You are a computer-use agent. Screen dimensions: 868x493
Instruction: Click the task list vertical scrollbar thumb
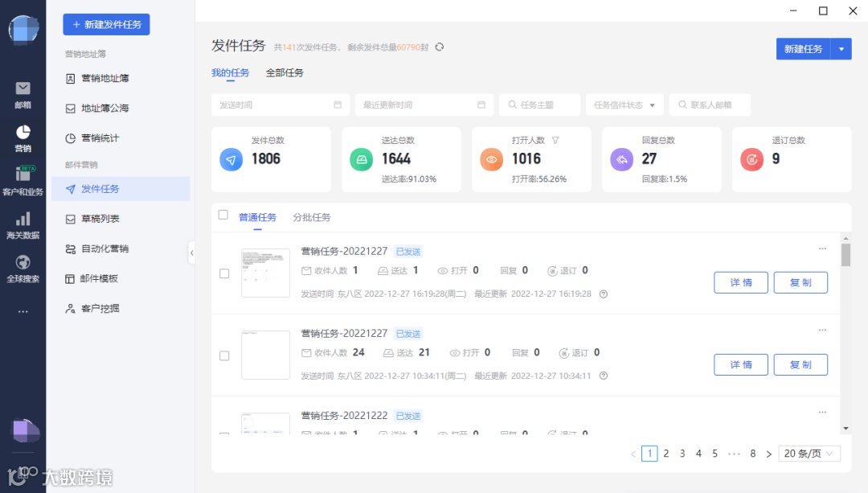845,256
